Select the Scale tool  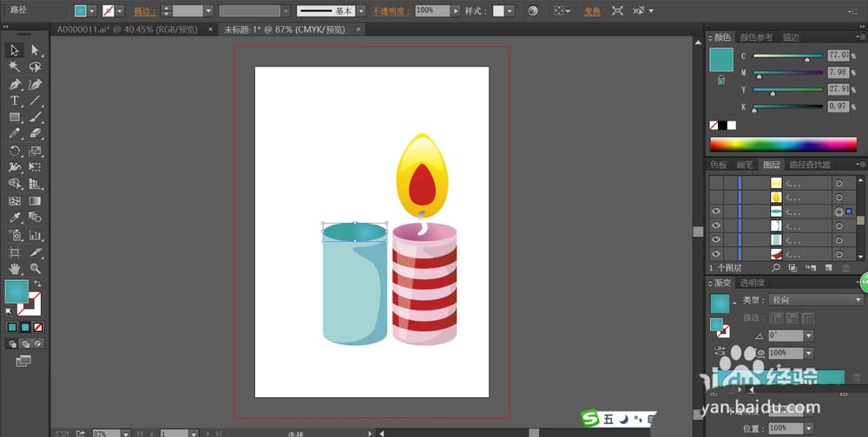click(x=35, y=151)
